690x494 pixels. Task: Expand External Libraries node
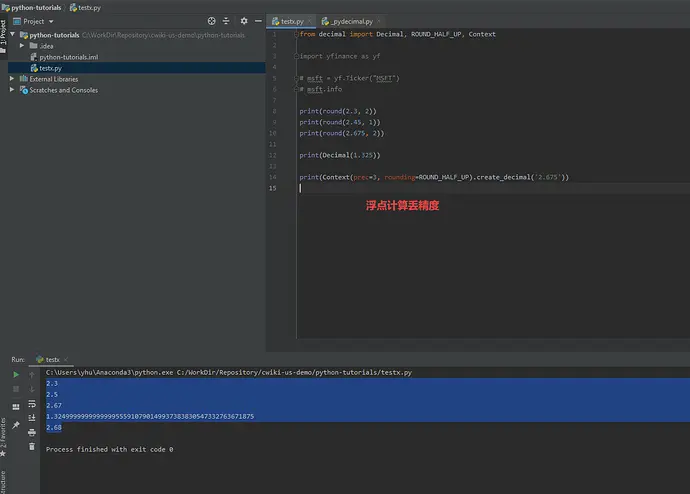[12, 78]
